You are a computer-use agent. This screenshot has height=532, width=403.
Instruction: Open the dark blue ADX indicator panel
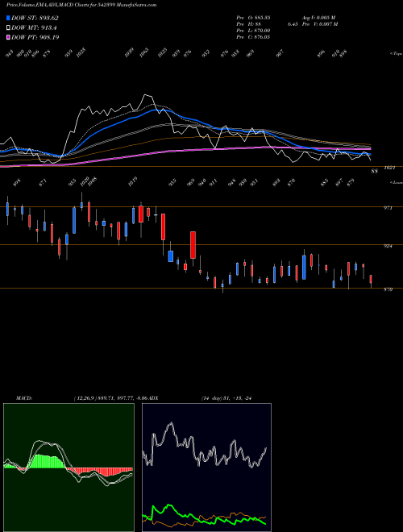click(x=206, y=468)
